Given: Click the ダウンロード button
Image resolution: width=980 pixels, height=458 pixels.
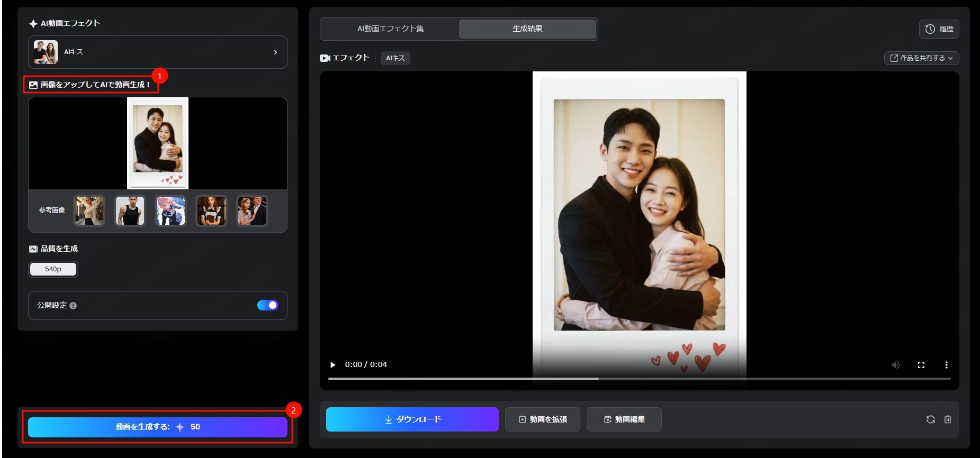Looking at the screenshot, I should point(412,419).
